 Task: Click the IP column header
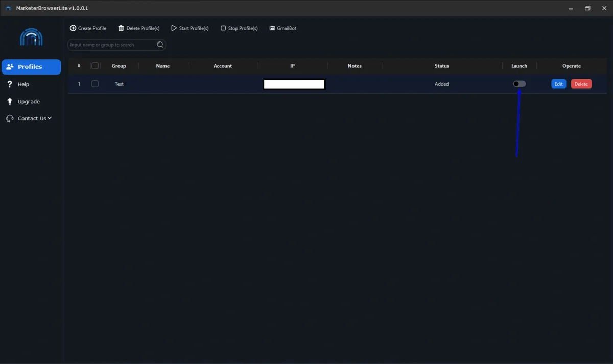[x=293, y=66]
